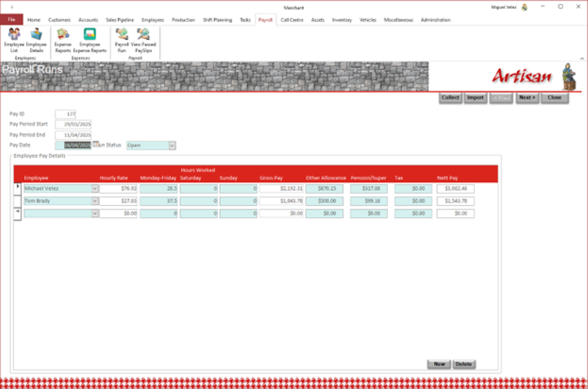Switch to the Call Centre tab

292,20
